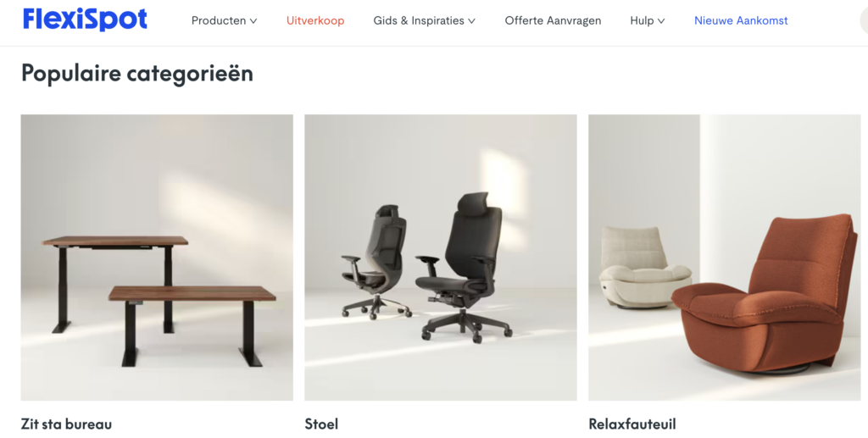
Task: Click the Populaire categorieën heading
Action: click(x=136, y=73)
